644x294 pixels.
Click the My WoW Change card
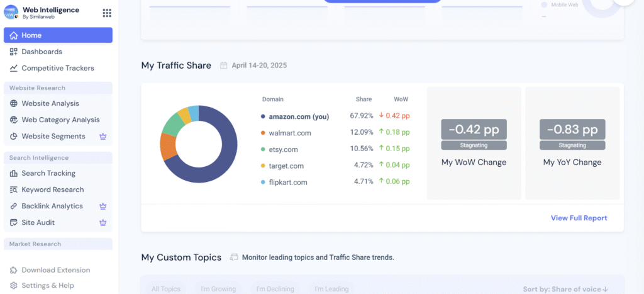(474, 143)
